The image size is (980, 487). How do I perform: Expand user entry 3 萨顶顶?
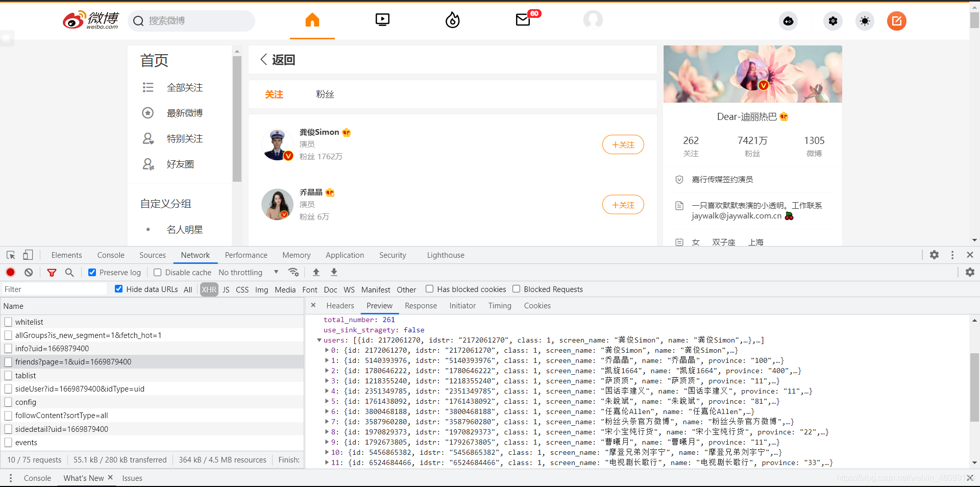327,381
